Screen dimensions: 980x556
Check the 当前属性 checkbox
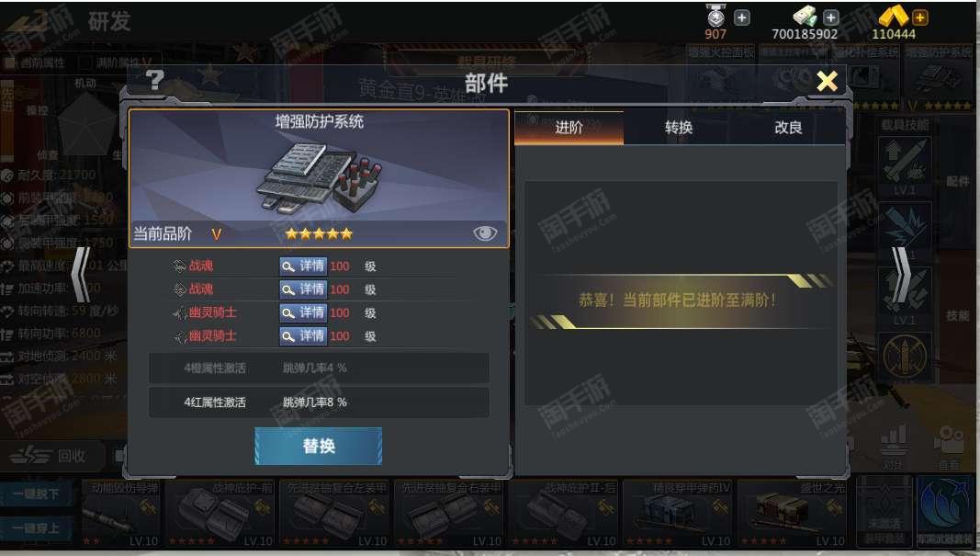click(x=10, y=63)
